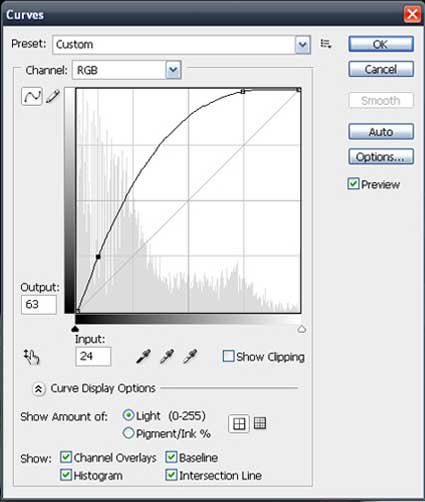Switch to the simple quarter-tone grid

(x=239, y=424)
